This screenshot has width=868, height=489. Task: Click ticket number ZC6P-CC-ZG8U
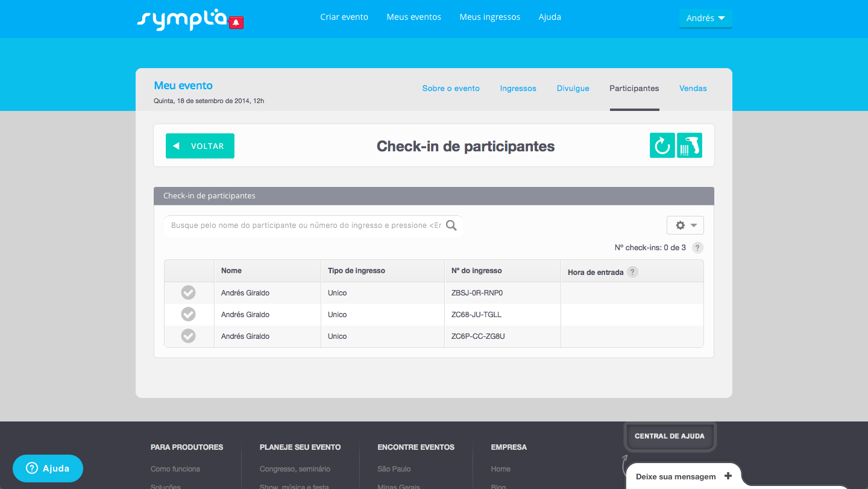[478, 336]
